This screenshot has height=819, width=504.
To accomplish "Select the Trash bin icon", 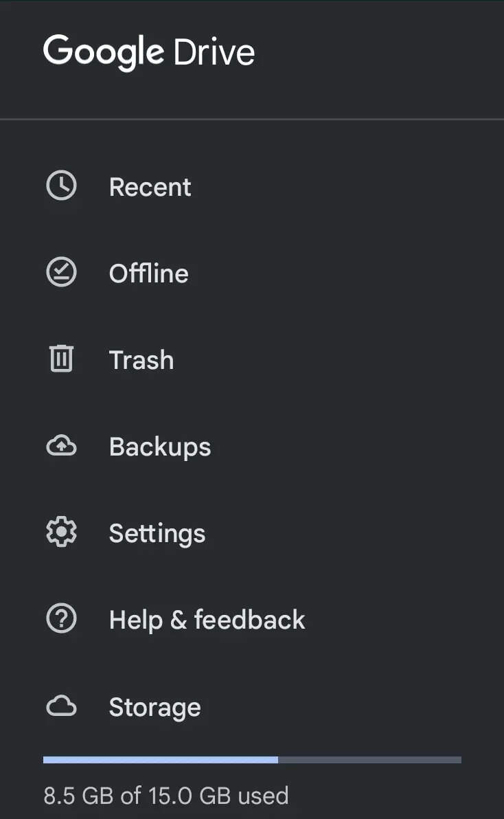I will tap(62, 359).
